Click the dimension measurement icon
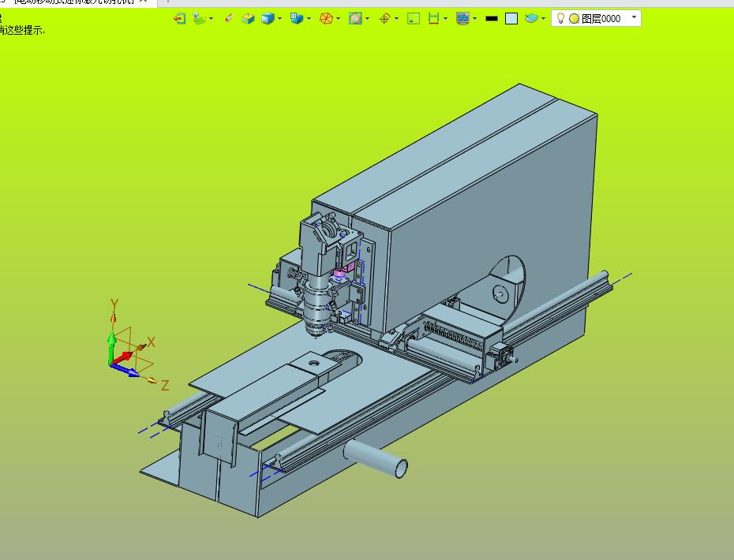 click(x=433, y=19)
